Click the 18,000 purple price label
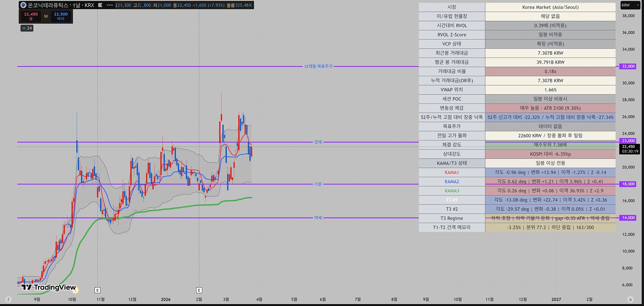Viewport: 644px width, 306px height. pos(628,184)
